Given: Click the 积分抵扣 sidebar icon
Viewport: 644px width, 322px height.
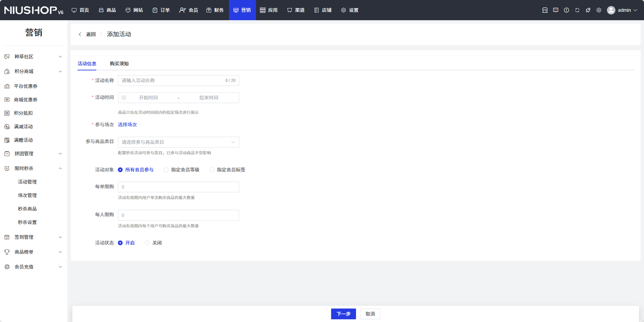Looking at the screenshot, I should 7,113.
